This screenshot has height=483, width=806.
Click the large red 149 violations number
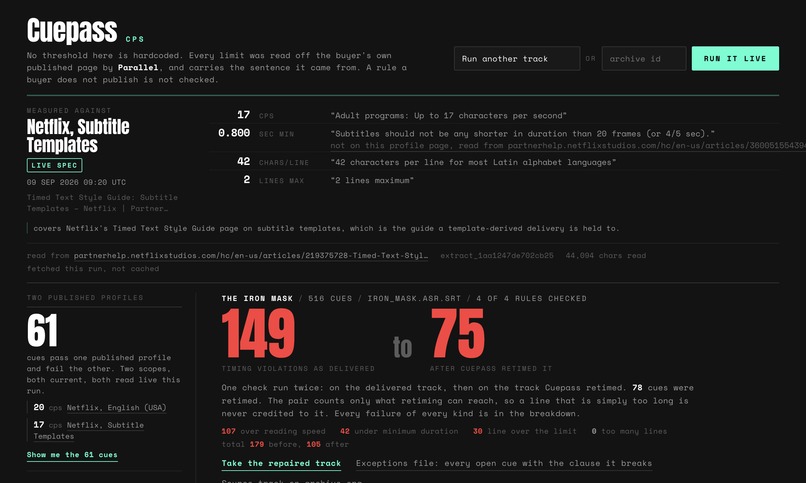259,333
